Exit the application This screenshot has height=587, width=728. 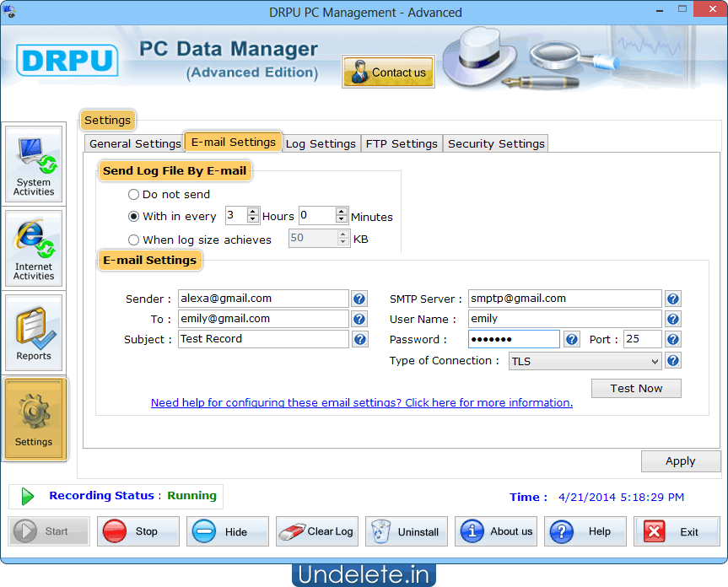tap(677, 531)
